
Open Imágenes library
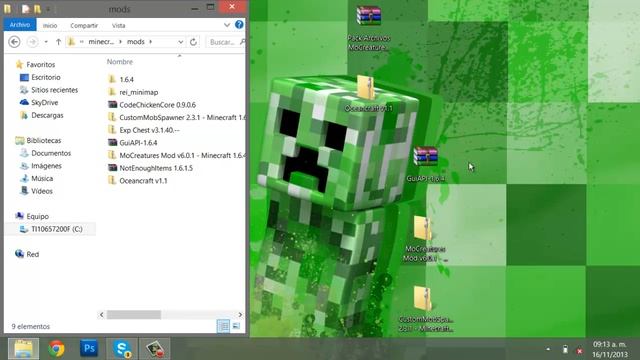pos(47,166)
